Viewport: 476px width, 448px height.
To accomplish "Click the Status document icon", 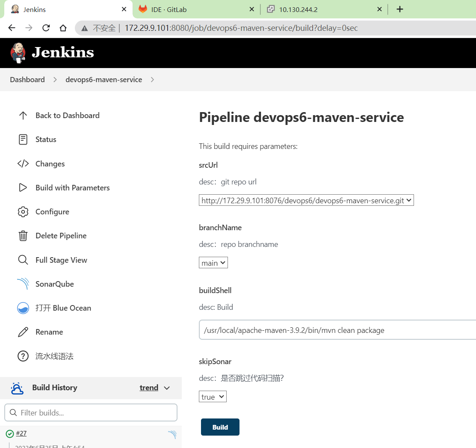I will point(23,139).
